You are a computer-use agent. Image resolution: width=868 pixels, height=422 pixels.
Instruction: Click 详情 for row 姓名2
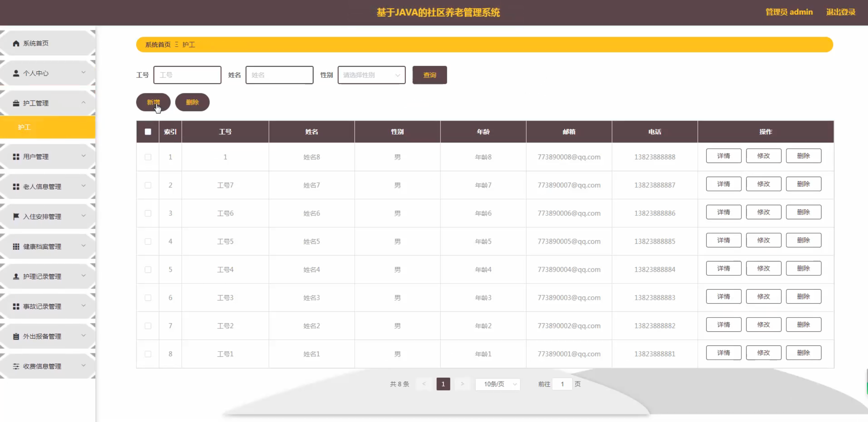724,325
